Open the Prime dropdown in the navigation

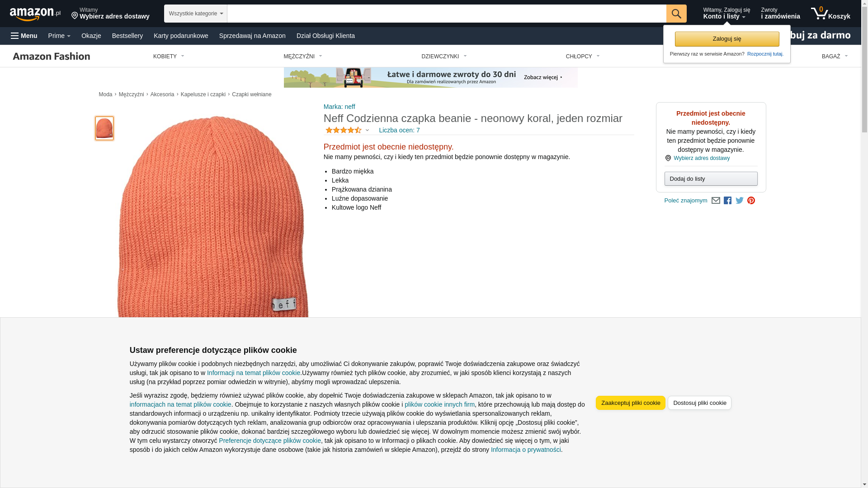59,36
